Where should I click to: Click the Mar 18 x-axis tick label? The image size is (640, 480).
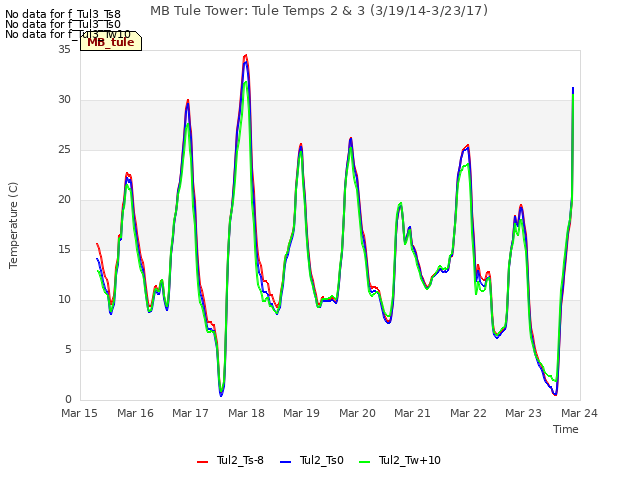click(x=247, y=413)
